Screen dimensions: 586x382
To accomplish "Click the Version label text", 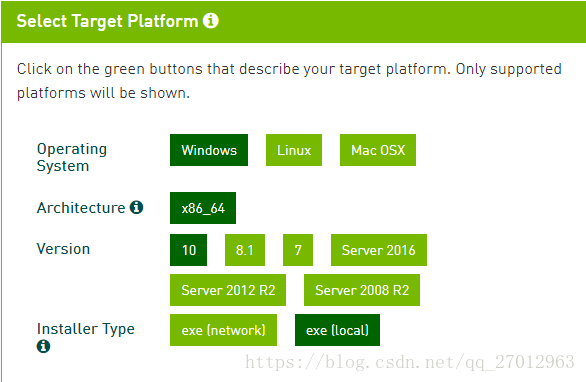I will tap(63, 249).
